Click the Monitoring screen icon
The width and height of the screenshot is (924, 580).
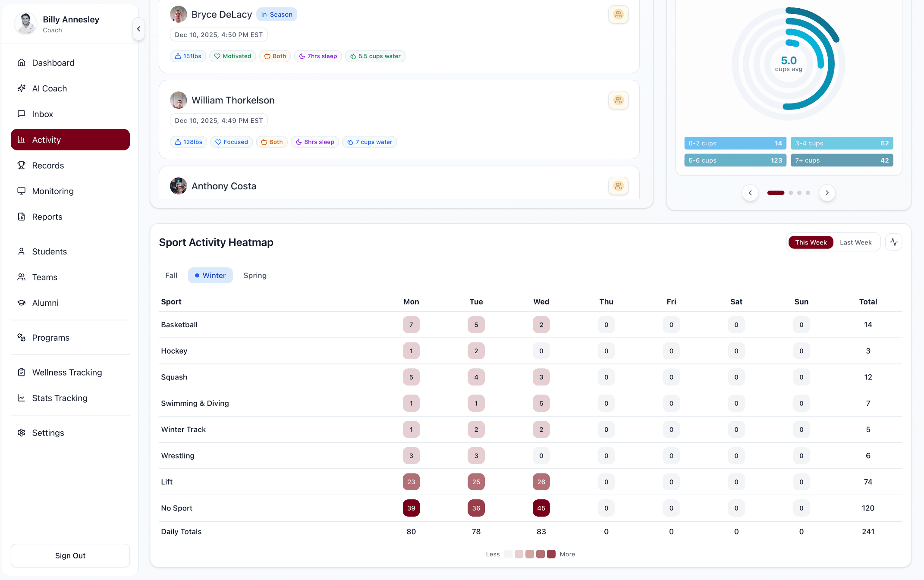pos(22,191)
